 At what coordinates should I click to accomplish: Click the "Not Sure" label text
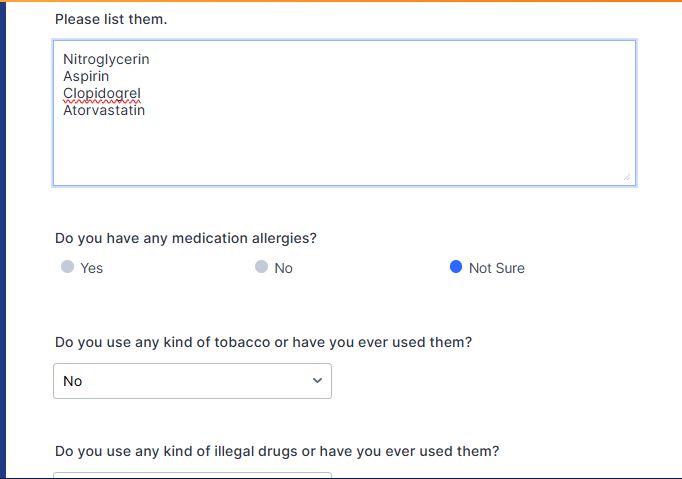[496, 268]
